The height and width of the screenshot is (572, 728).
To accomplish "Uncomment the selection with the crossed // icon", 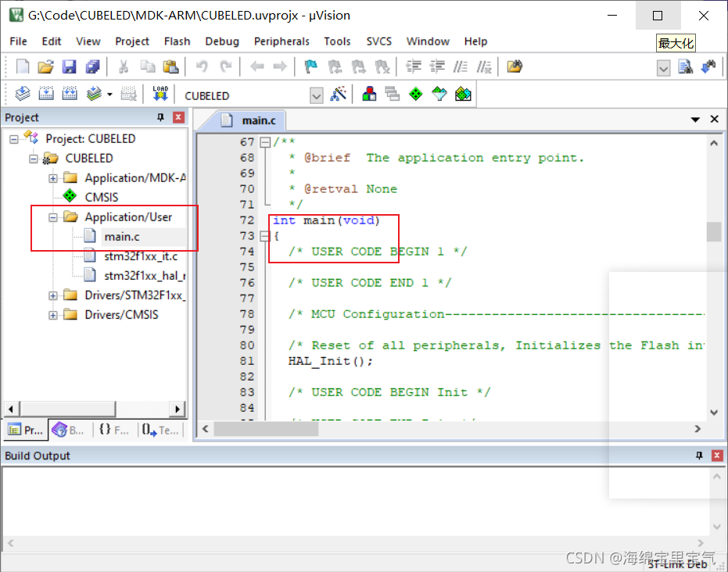I will (484, 66).
